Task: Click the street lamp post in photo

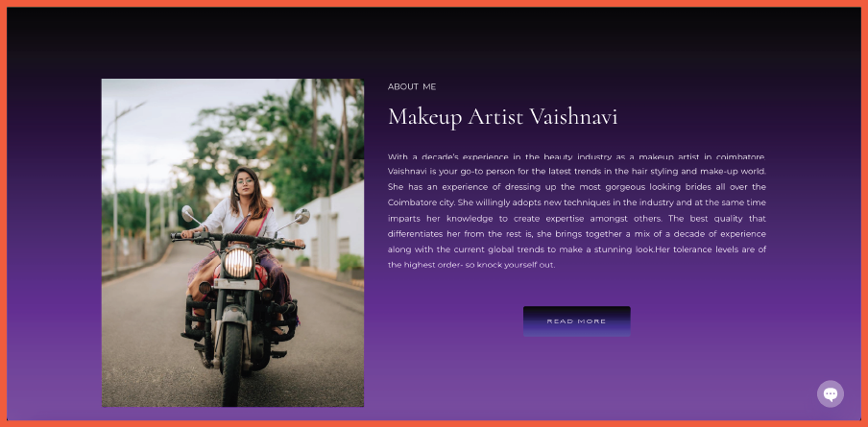Action: 115,188
